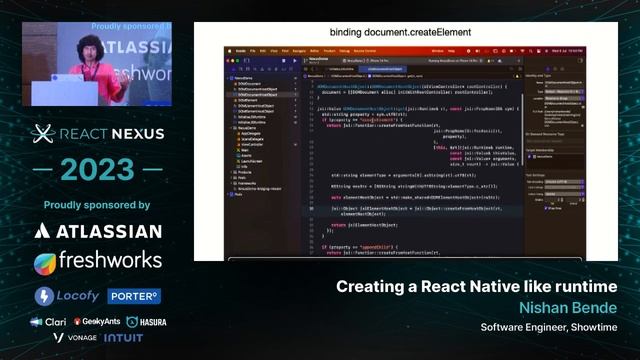The height and width of the screenshot is (360, 640).
Task: Open the Source Control menu
Action: click(x=365, y=51)
